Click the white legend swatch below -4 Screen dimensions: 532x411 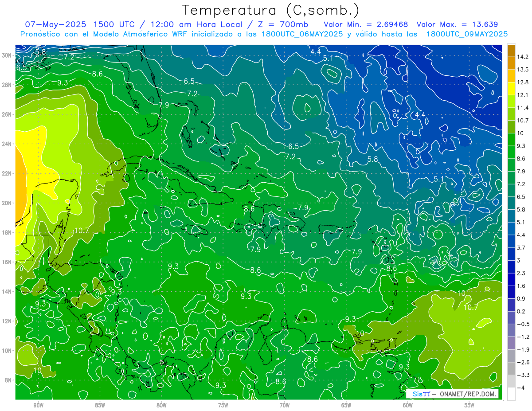(x=511, y=394)
